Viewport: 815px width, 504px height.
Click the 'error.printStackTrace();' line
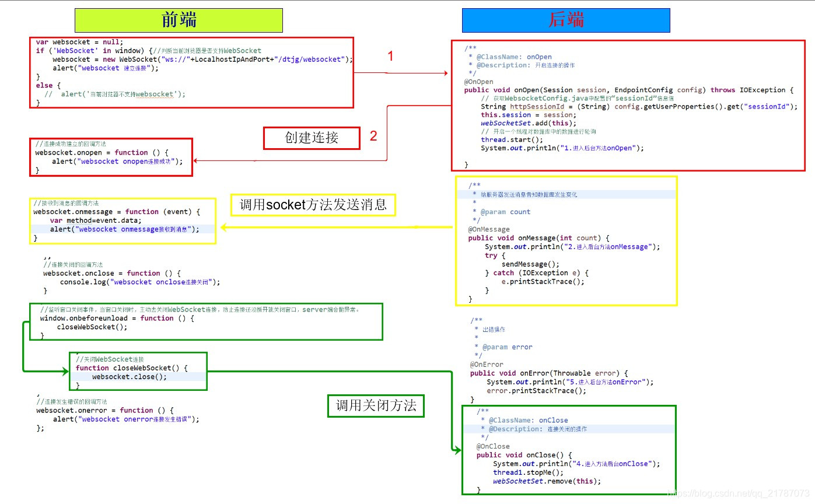pos(536,391)
